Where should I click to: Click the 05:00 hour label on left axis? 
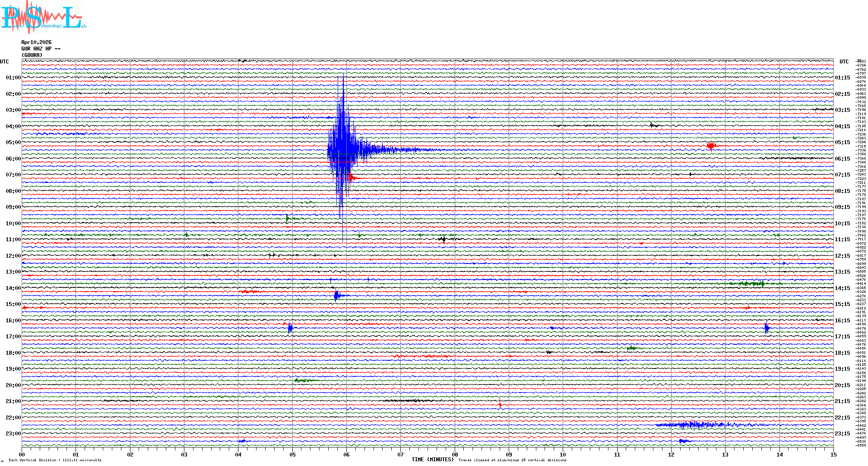tap(13, 142)
